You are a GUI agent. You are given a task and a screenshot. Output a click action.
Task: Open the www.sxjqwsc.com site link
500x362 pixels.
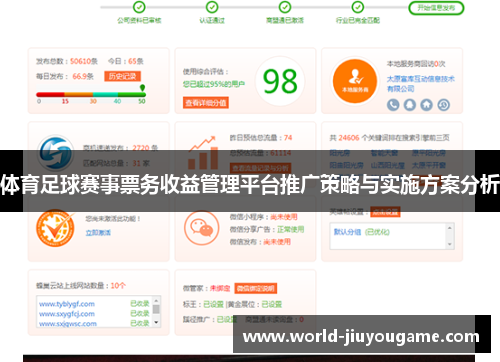(68, 324)
